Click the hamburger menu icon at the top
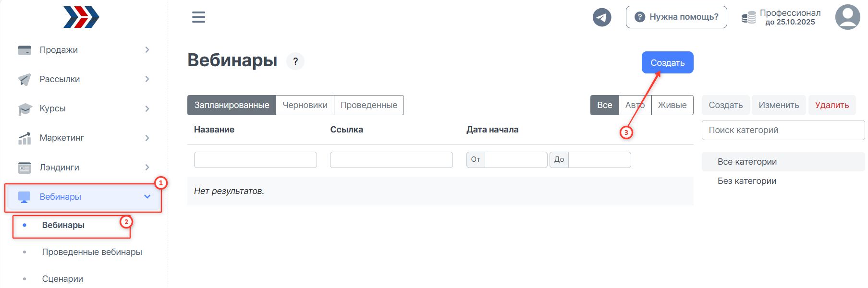Image resolution: width=868 pixels, height=288 pixels. 197,17
